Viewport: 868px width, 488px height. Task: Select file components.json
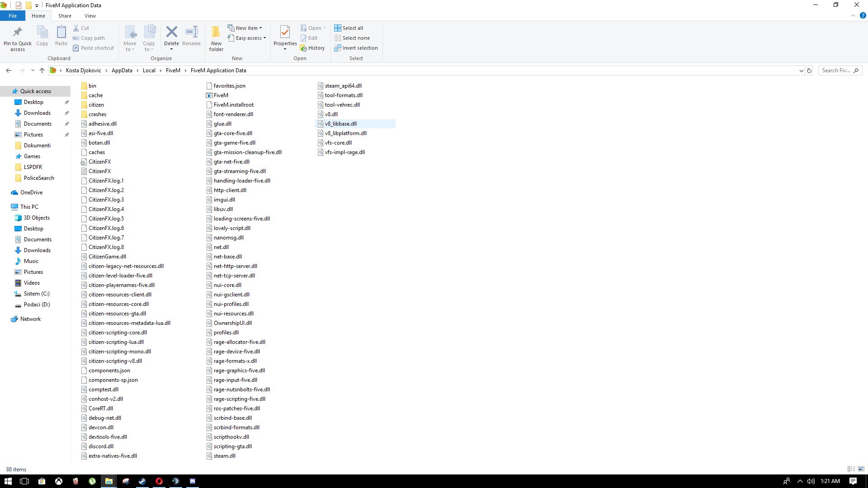tap(109, 371)
